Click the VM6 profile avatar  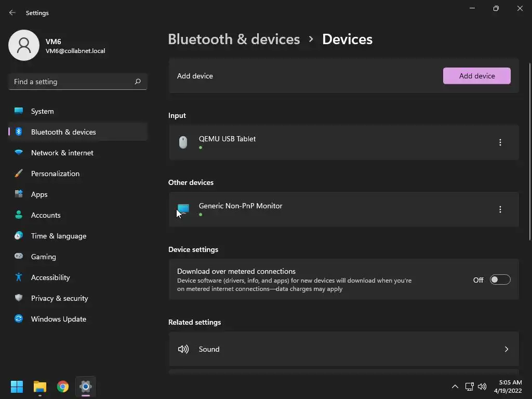pyautogui.click(x=24, y=45)
